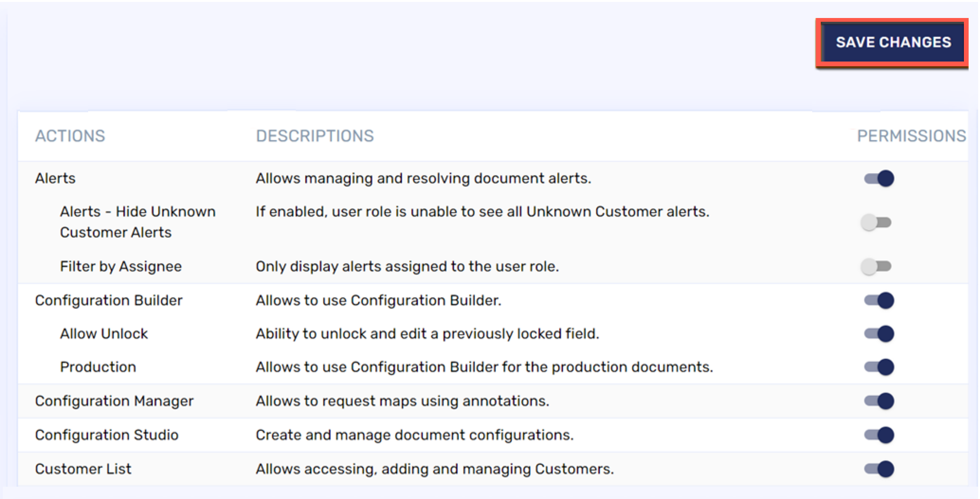The width and height of the screenshot is (980, 499).
Task: Disable the Alerts permission toggle
Action: 880,178
